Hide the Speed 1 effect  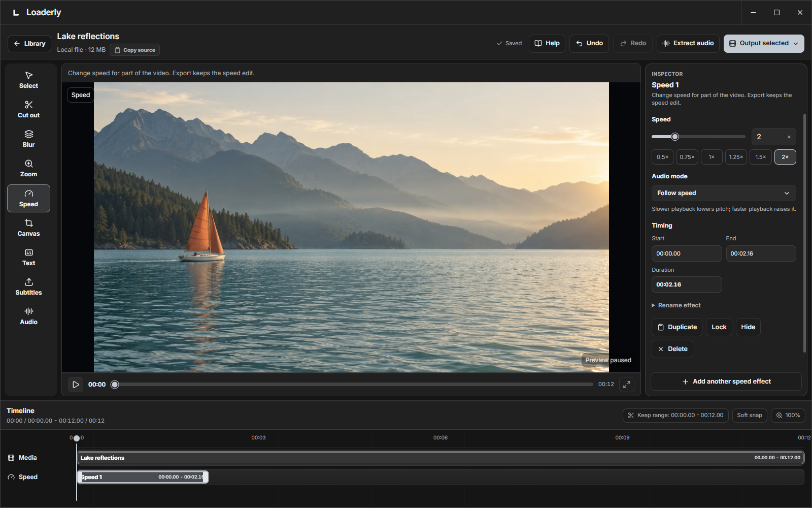(748, 327)
